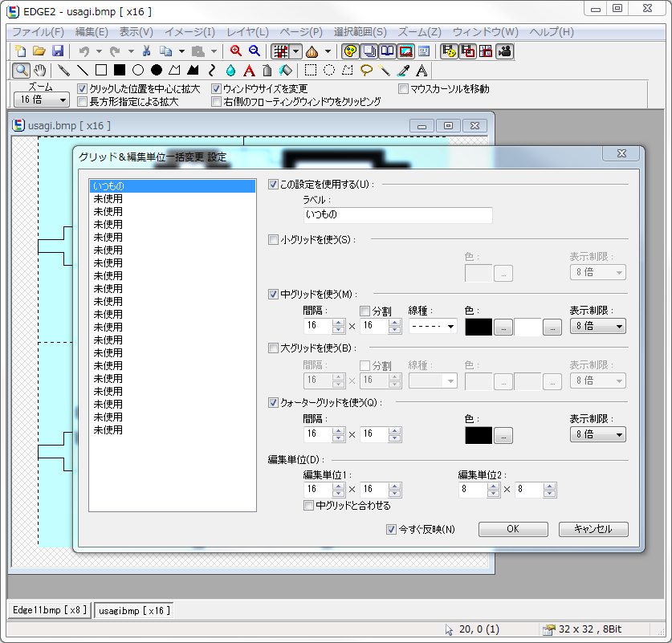The image size is (672, 643).
Task: Check the 中グリッドと合わせる option
Action: pyautogui.click(x=308, y=506)
